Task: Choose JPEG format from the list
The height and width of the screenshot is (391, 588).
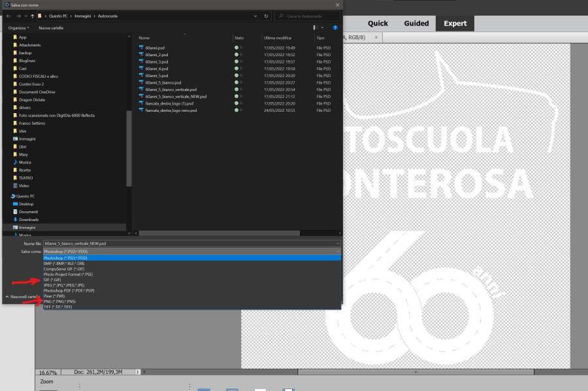Action: coord(63,285)
